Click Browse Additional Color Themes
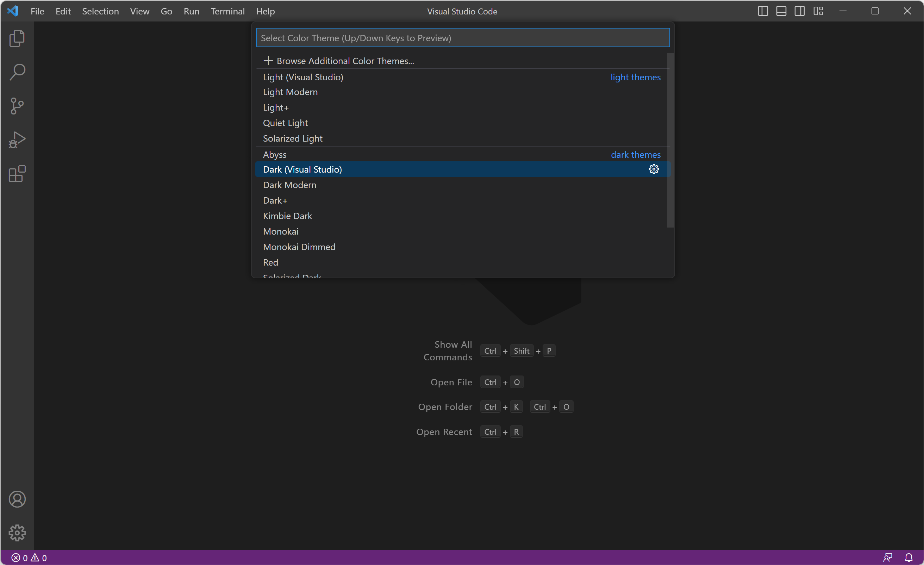 345,61
